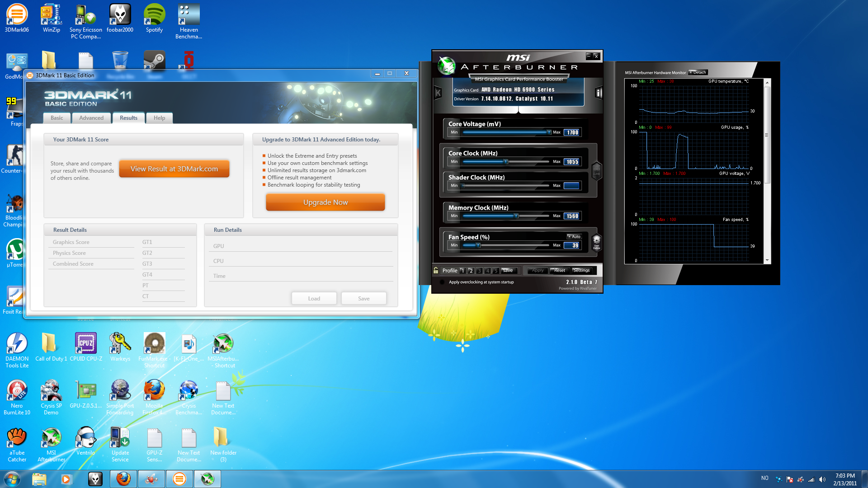Click the volume speaker tray icon
The width and height of the screenshot is (868, 488).
click(x=822, y=479)
